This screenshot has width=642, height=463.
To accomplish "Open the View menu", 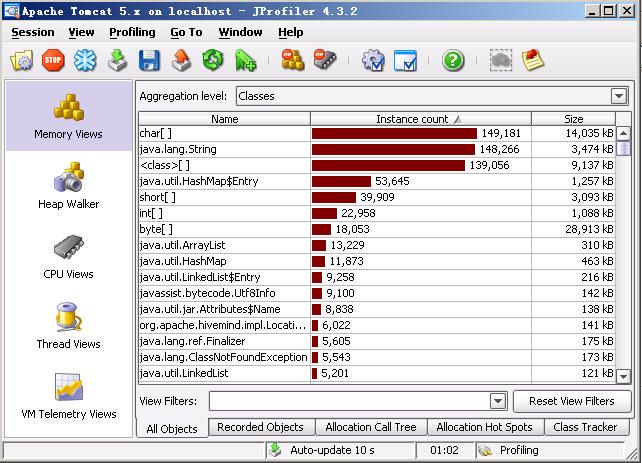I will click(x=81, y=32).
